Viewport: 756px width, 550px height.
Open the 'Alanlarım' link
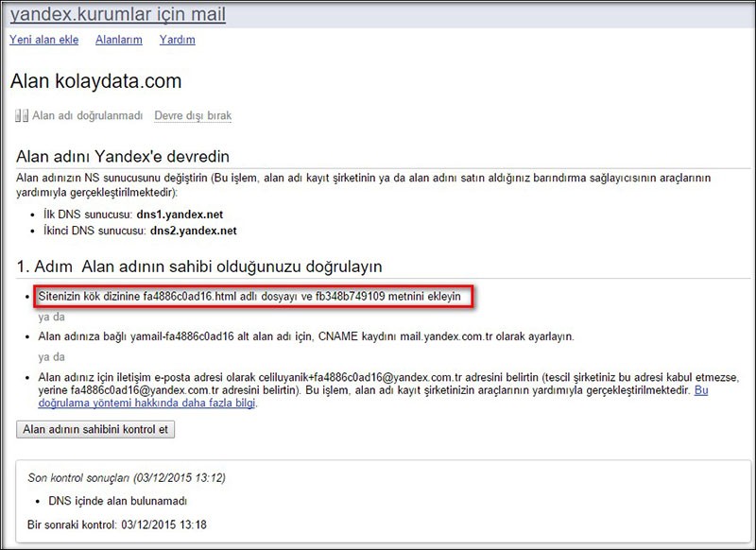117,40
